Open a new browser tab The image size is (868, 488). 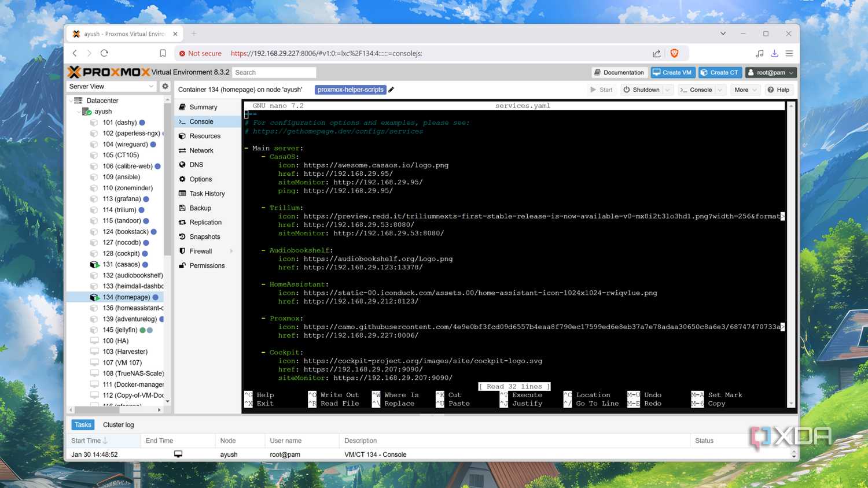194,34
